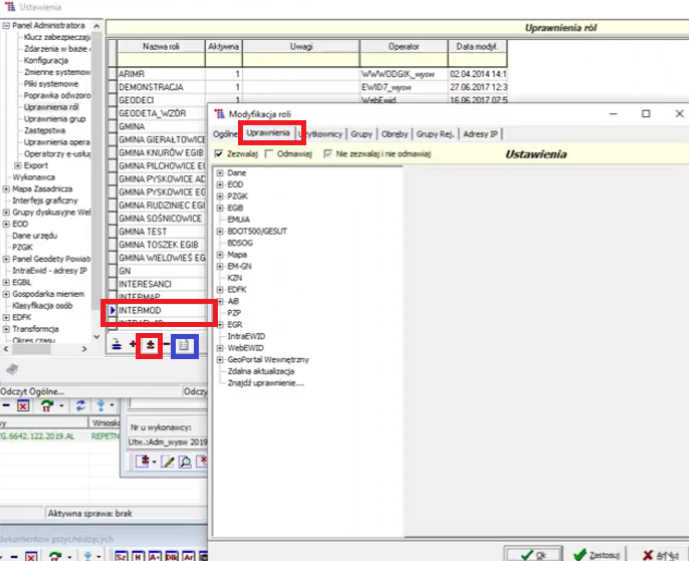Screen dimensions: 689x561
Task: Click the minus icon to delete the role
Action: [x=166, y=345]
